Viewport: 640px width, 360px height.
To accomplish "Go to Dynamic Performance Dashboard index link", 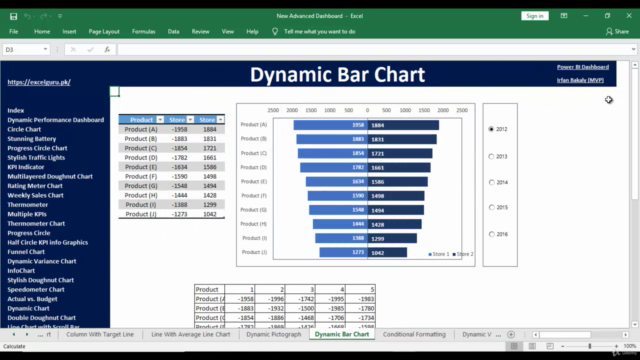I will (x=56, y=120).
